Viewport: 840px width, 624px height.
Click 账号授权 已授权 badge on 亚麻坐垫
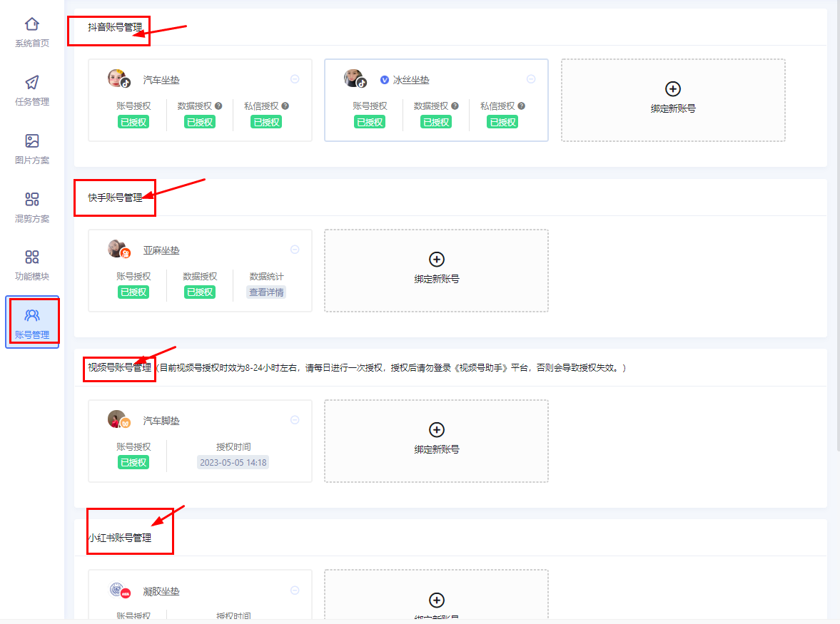133,292
